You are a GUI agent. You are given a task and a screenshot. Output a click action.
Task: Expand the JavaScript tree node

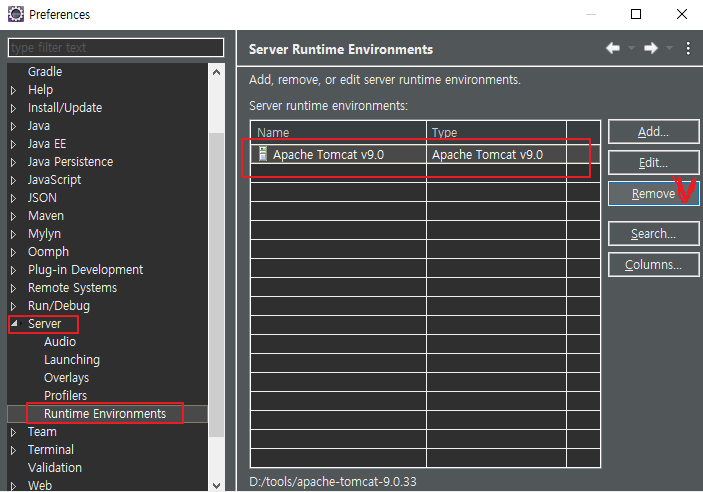pyautogui.click(x=13, y=180)
